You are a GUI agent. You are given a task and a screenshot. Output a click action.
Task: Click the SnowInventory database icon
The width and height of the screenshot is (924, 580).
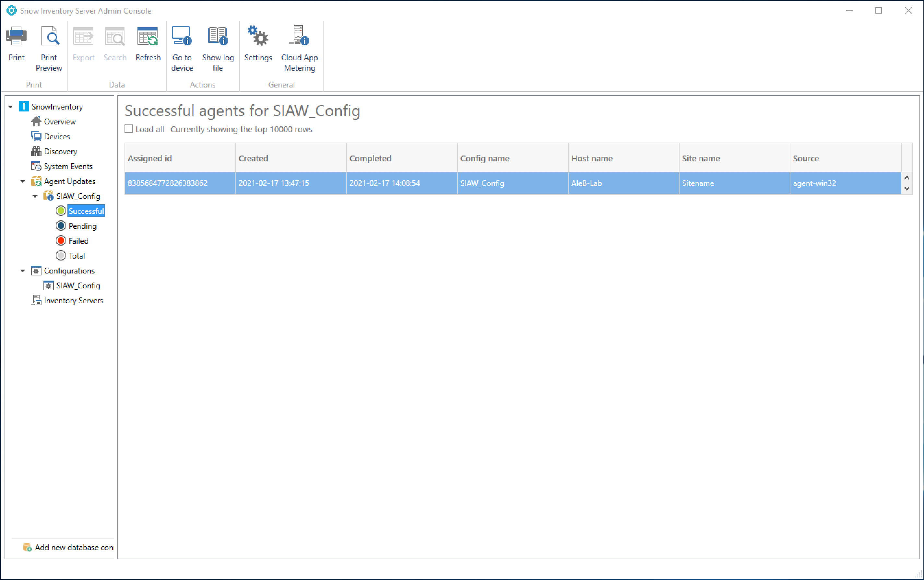[x=24, y=106]
